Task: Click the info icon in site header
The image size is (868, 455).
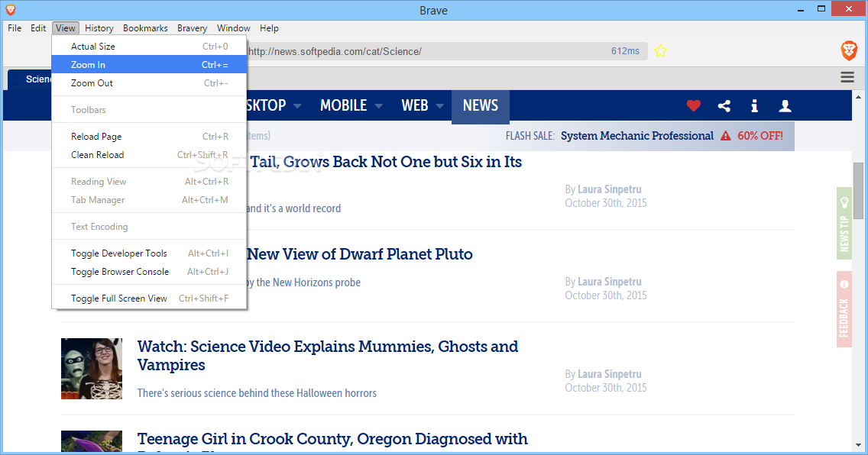Action: 754,105
